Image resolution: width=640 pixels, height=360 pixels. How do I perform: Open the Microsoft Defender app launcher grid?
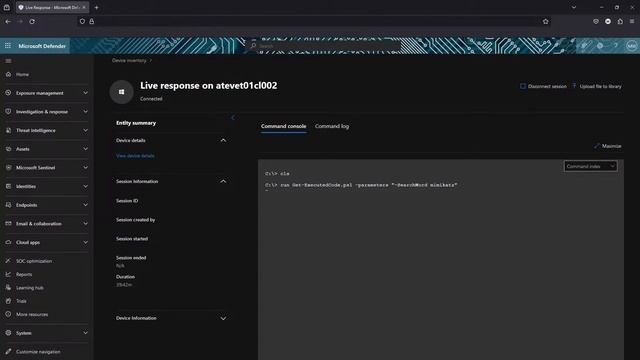[x=8, y=46]
